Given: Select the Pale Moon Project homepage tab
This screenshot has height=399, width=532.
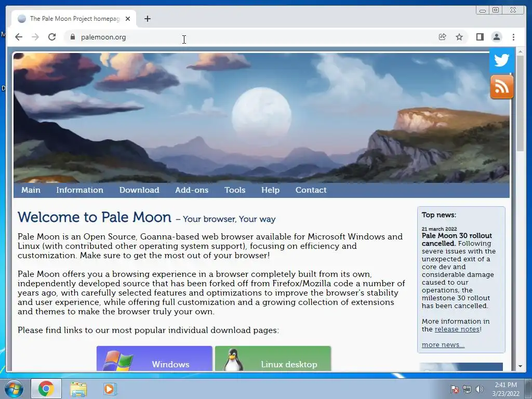Looking at the screenshot, I should [x=74, y=19].
